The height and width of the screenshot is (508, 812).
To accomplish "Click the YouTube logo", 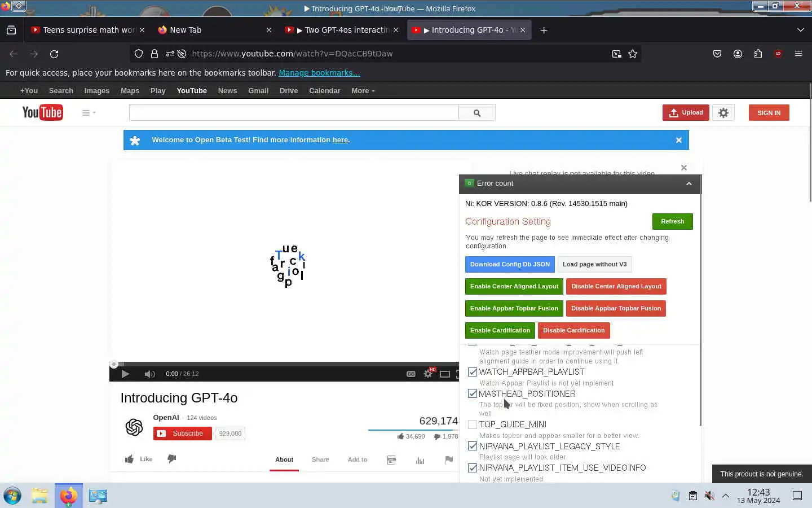I will [x=43, y=113].
